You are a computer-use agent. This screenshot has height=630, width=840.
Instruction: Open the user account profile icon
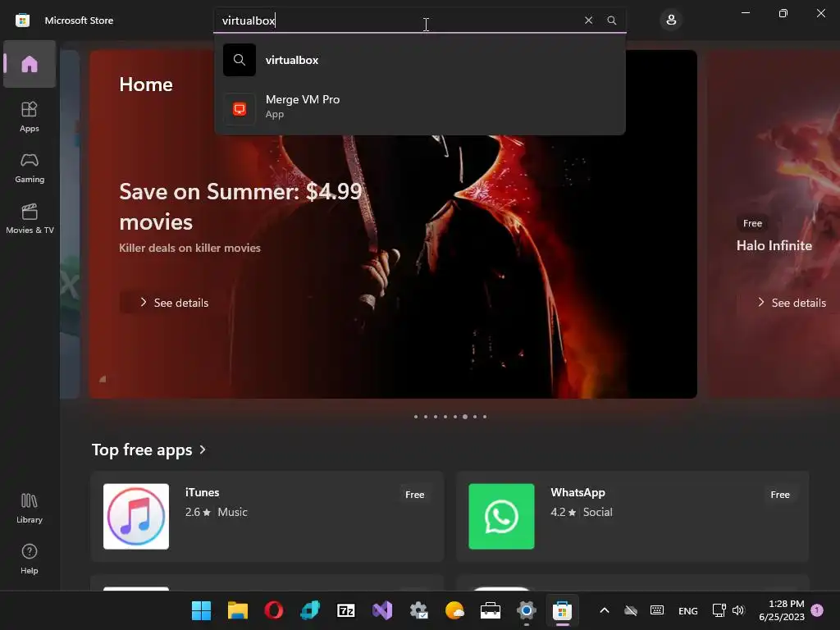pyautogui.click(x=671, y=21)
